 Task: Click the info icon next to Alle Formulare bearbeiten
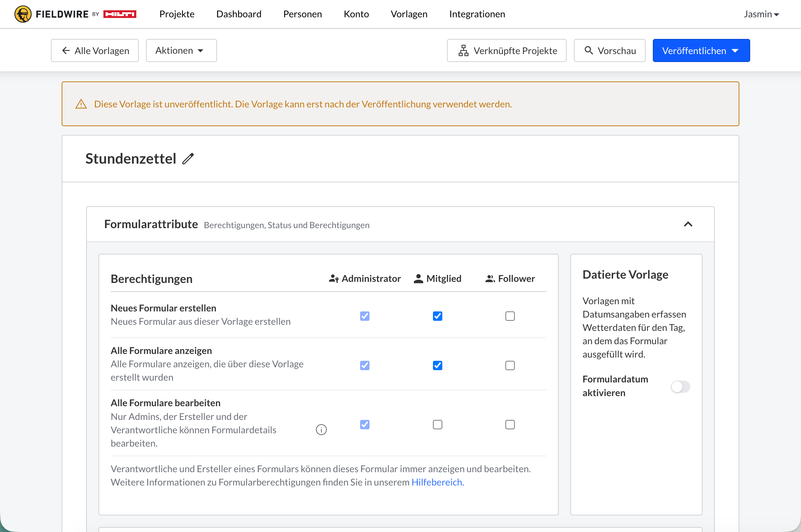pyautogui.click(x=321, y=430)
